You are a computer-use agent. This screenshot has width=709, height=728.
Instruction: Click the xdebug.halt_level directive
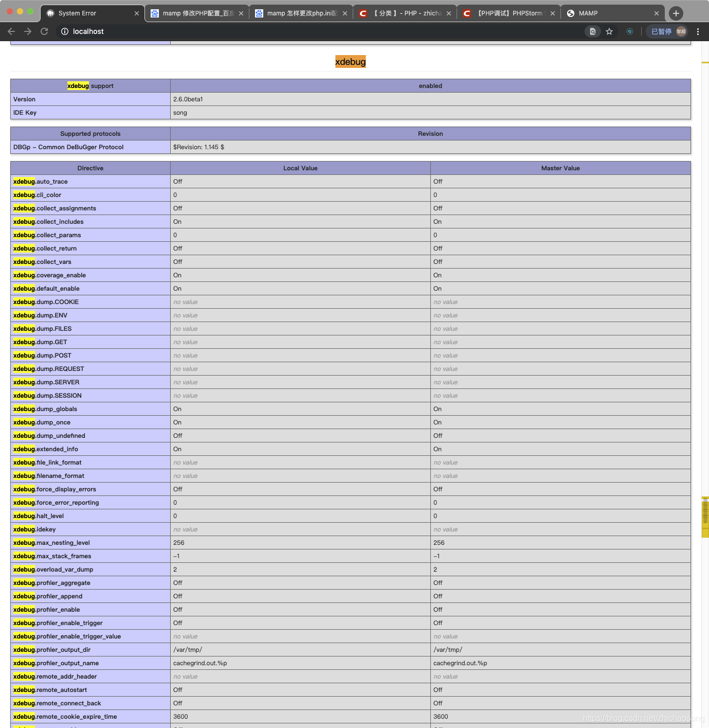(x=39, y=516)
